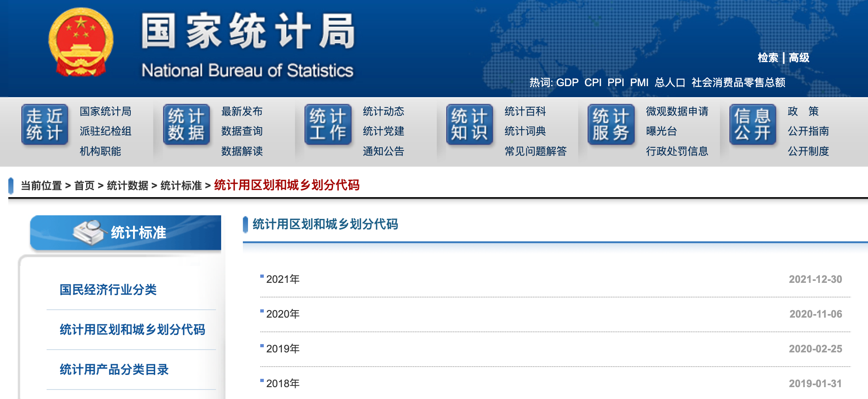Open 行政处罚信息 link

[677, 151]
